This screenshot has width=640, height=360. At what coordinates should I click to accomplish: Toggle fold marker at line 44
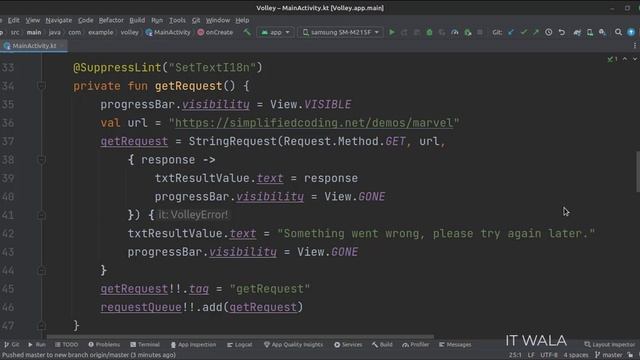41,270
